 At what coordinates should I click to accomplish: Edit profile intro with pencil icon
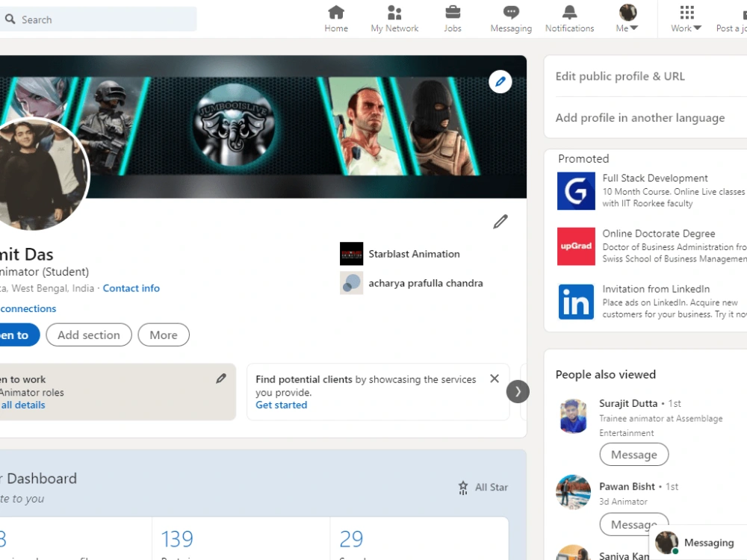500,222
